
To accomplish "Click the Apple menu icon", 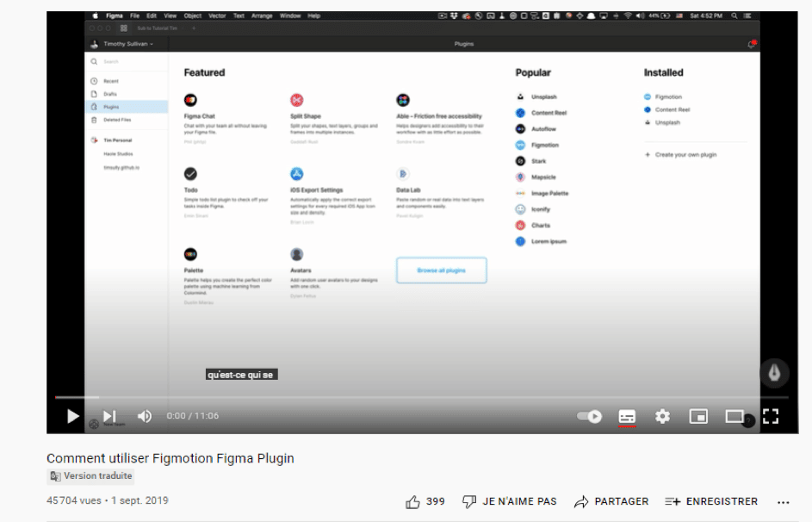I will pyautogui.click(x=96, y=16).
